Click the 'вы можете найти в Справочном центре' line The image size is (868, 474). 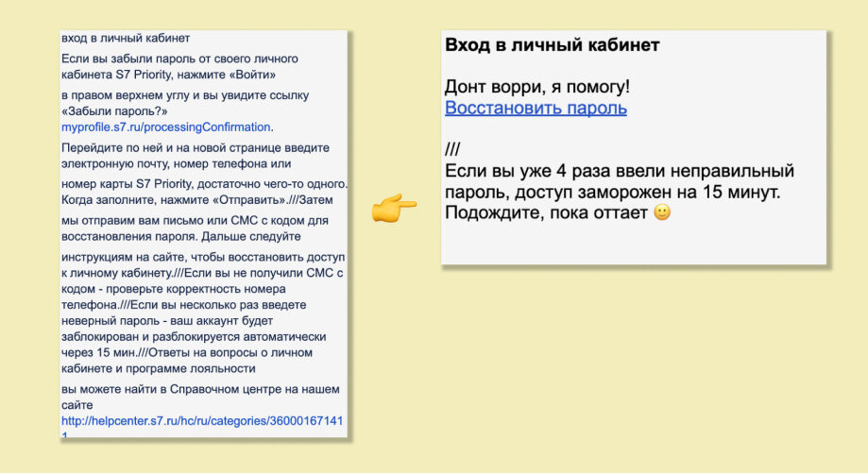(x=200, y=389)
